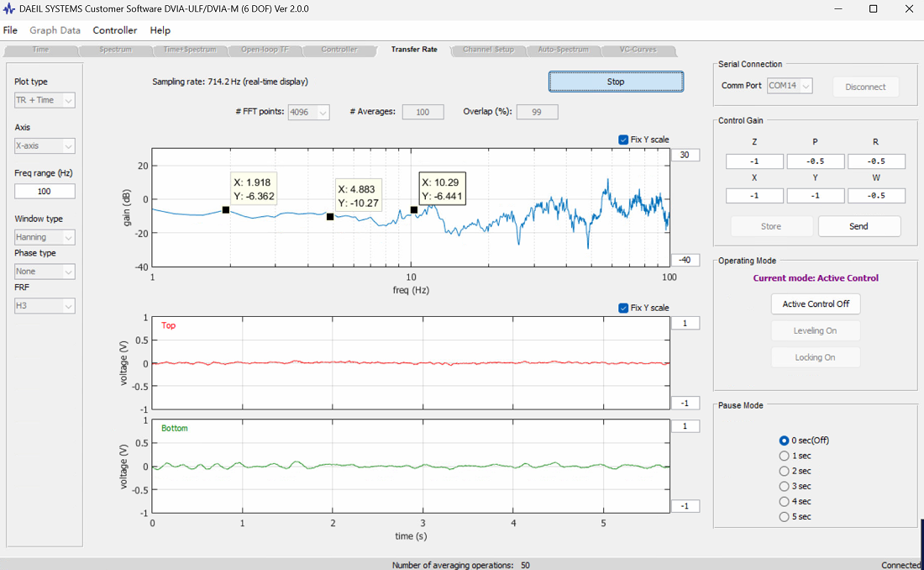Image resolution: width=924 pixels, height=570 pixels.
Task: Toggle Fix Y scale for voltage plots
Action: pos(623,308)
